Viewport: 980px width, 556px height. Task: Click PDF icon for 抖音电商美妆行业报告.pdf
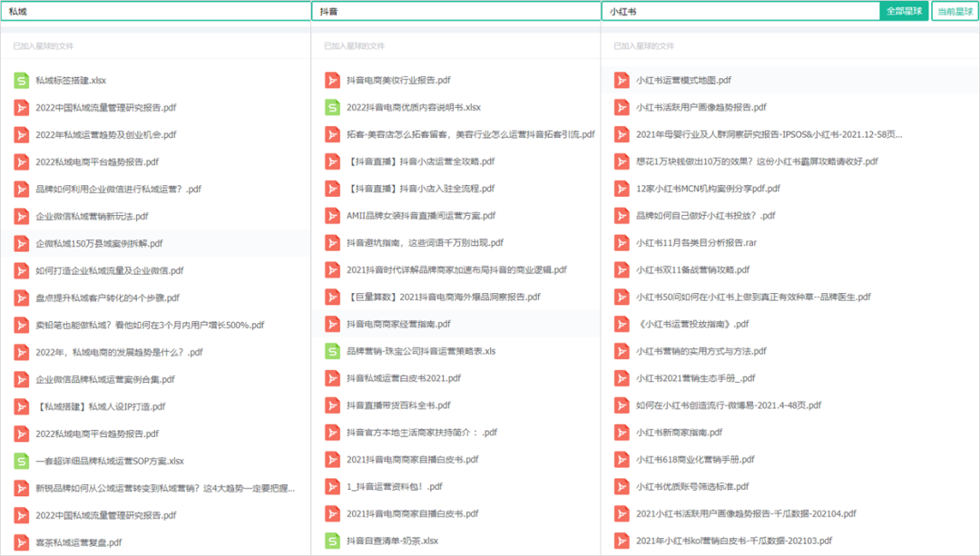(x=332, y=80)
